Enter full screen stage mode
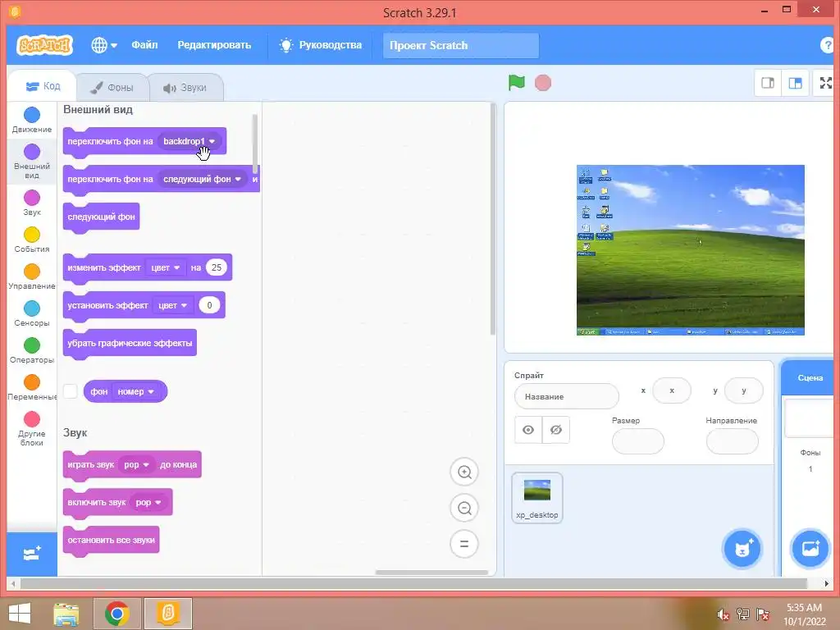Viewport: 840px width, 630px height. pyautogui.click(x=825, y=83)
